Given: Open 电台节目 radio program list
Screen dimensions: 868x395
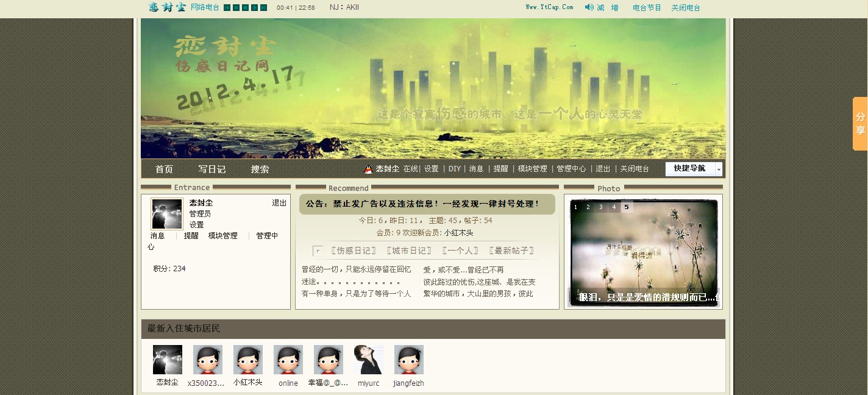Looking at the screenshot, I should point(647,8).
